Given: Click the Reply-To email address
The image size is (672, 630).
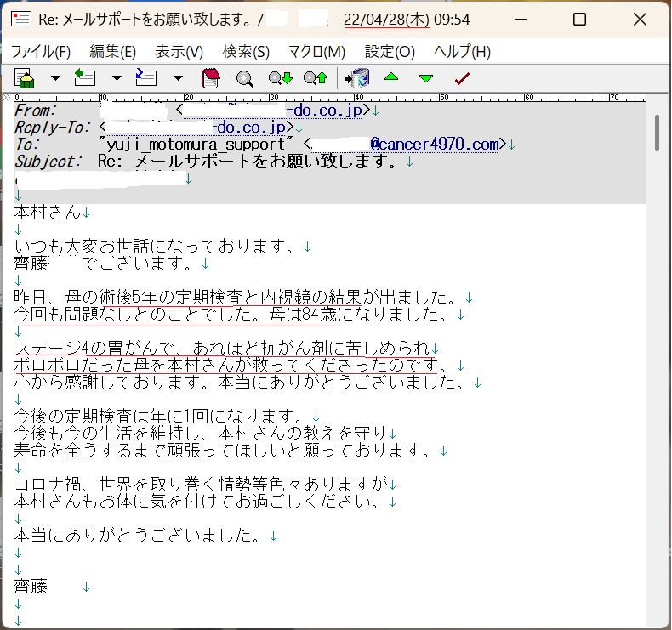Looking at the screenshot, I should [248, 128].
